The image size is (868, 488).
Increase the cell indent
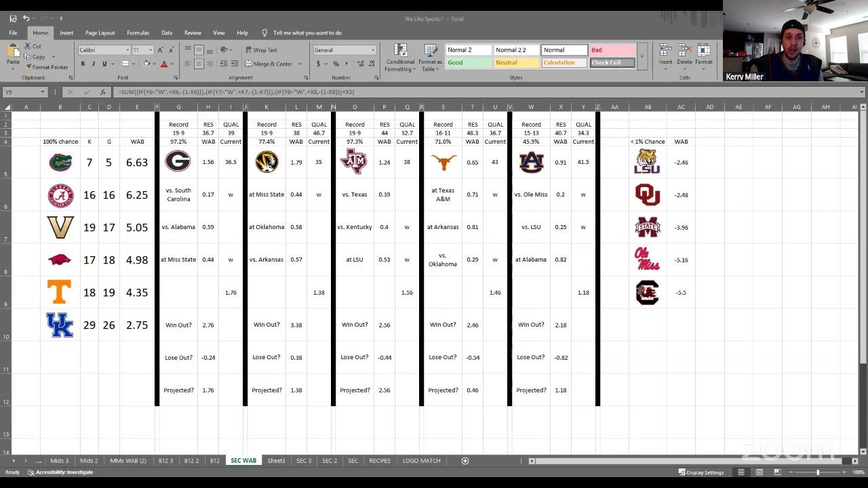tap(234, 64)
